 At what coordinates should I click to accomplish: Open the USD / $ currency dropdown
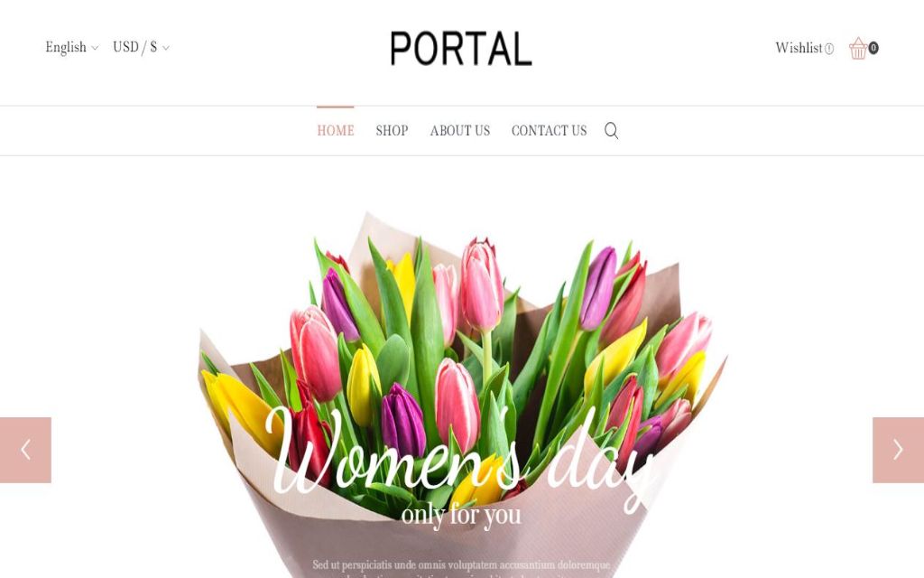(x=141, y=47)
